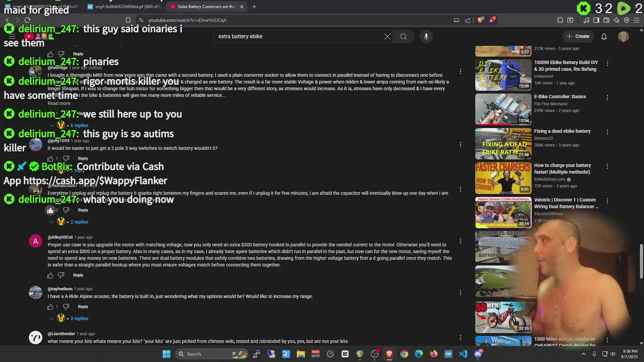This screenshot has width=644, height=362.
Task: Like the @jolly1039 comment
Action: point(50,158)
